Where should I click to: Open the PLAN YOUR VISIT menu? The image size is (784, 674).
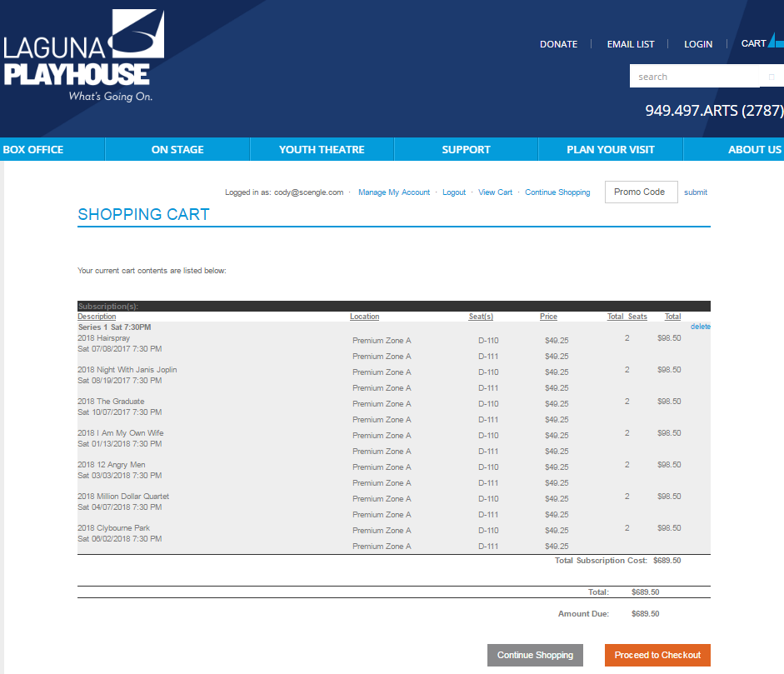point(611,149)
